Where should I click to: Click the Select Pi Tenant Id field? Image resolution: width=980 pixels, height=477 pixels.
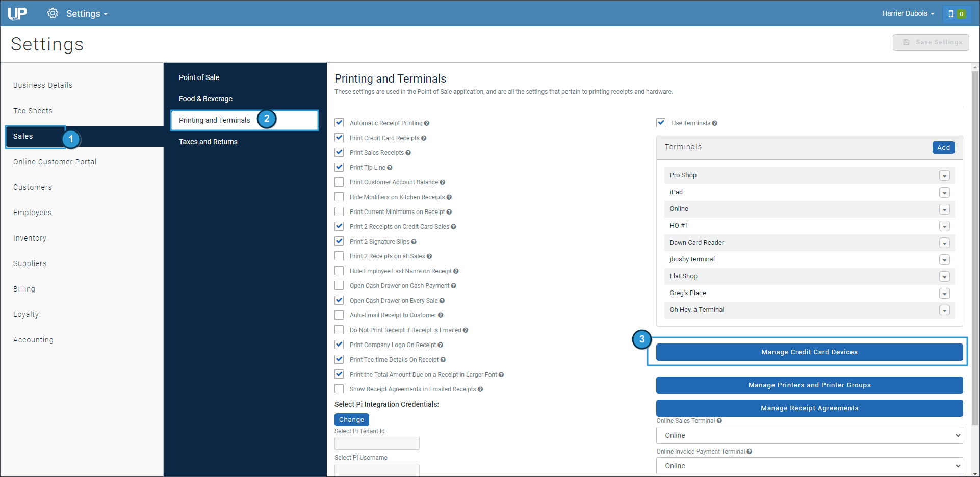[377, 443]
